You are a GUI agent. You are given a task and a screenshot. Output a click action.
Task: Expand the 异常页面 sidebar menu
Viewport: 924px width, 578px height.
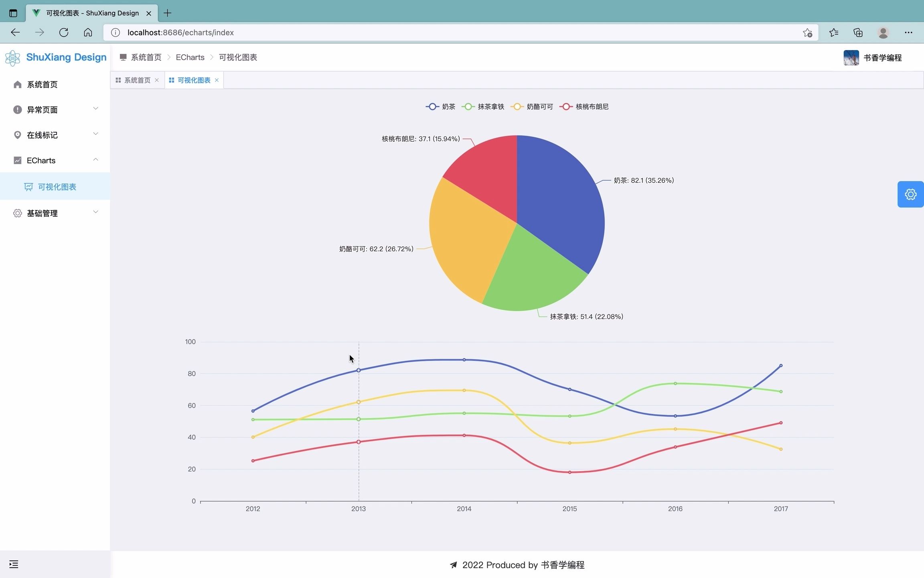pyautogui.click(x=55, y=110)
